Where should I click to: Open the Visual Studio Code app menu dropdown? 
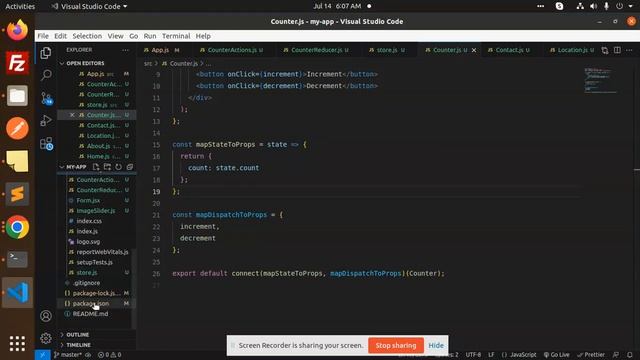(x=89, y=7)
